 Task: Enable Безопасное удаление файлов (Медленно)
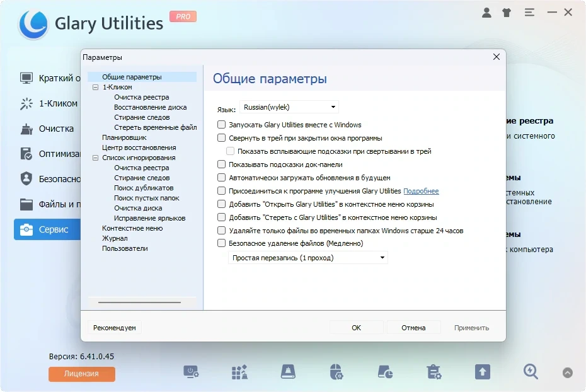tap(221, 243)
